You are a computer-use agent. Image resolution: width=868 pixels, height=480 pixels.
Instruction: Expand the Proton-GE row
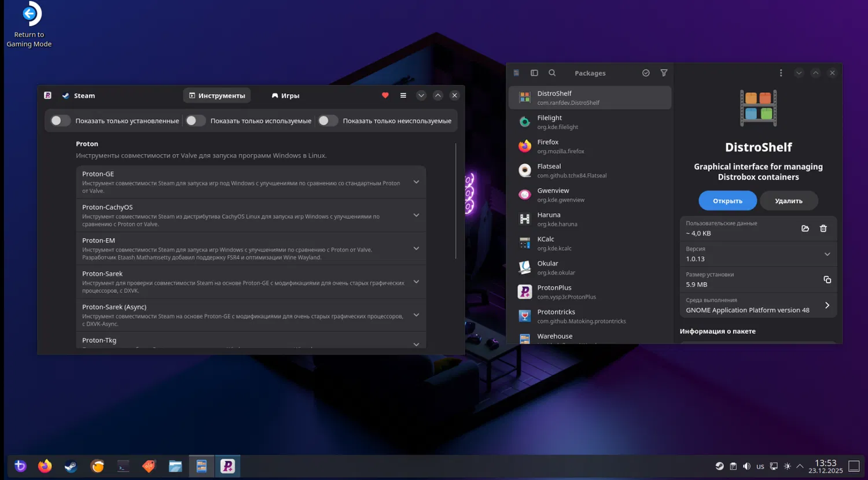point(416,182)
